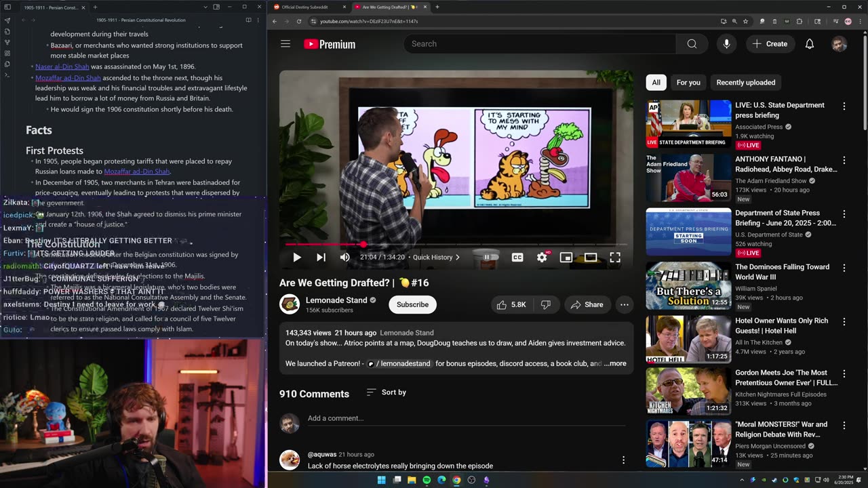Open the note's more options menu
This screenshot has width=868, height=488.
[x=259, y=20]
